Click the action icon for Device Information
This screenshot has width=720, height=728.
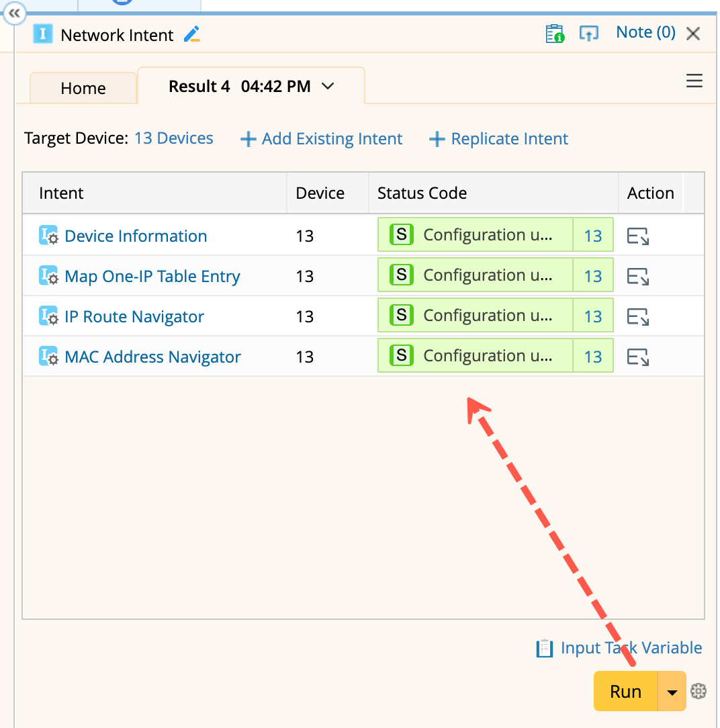click(x=638, y=236)
